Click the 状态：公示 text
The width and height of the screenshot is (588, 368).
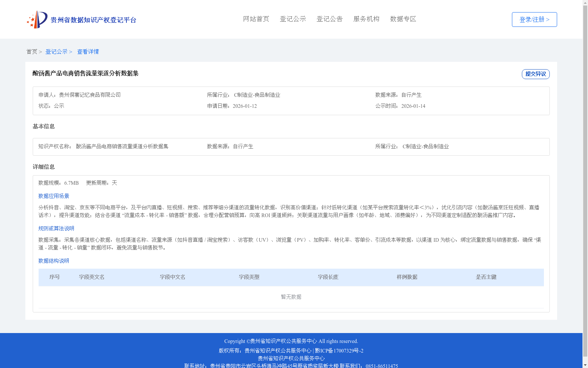[x=51, y=106]
